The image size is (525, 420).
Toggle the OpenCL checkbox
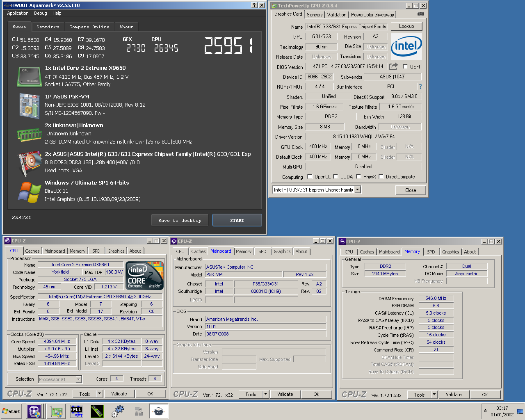click(310, 177)
